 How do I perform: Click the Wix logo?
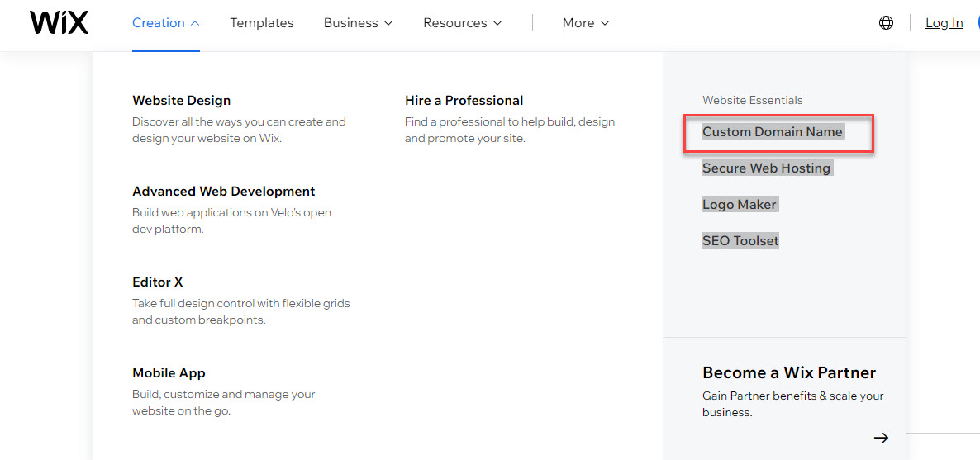coord(59,22)
